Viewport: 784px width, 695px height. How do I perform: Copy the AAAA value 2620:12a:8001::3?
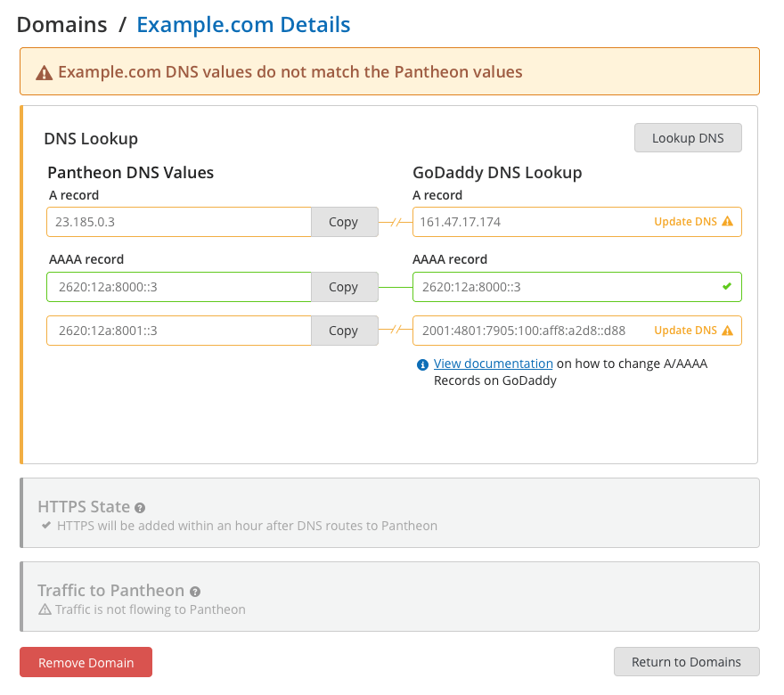(345, 331)
